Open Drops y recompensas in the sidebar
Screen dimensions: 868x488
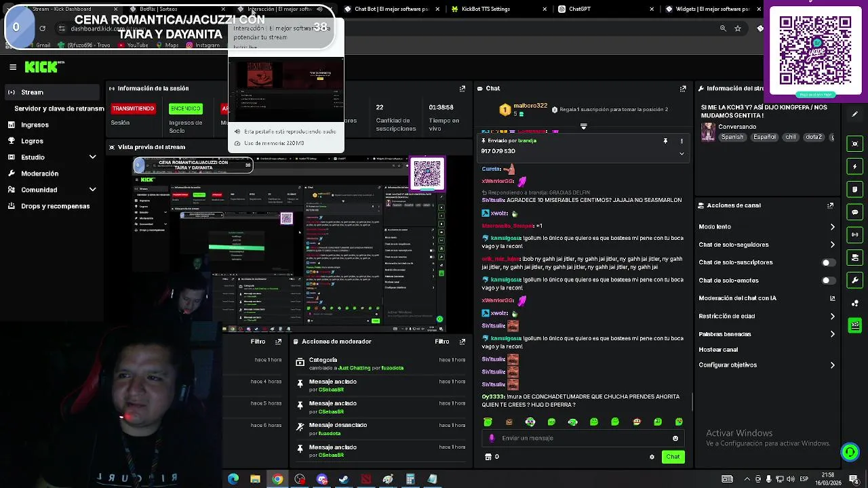[x=55, y=206]
